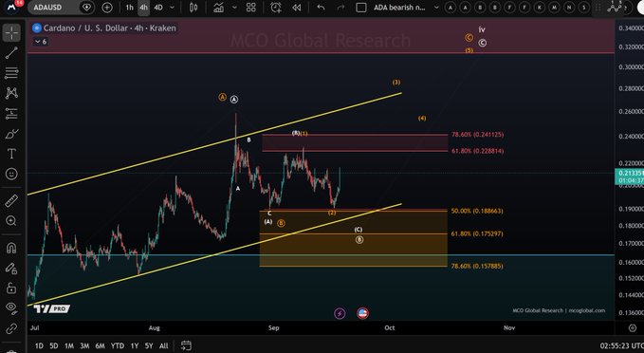Select the crosshair cursor tool
644x353 pixels.
[11, 33]
